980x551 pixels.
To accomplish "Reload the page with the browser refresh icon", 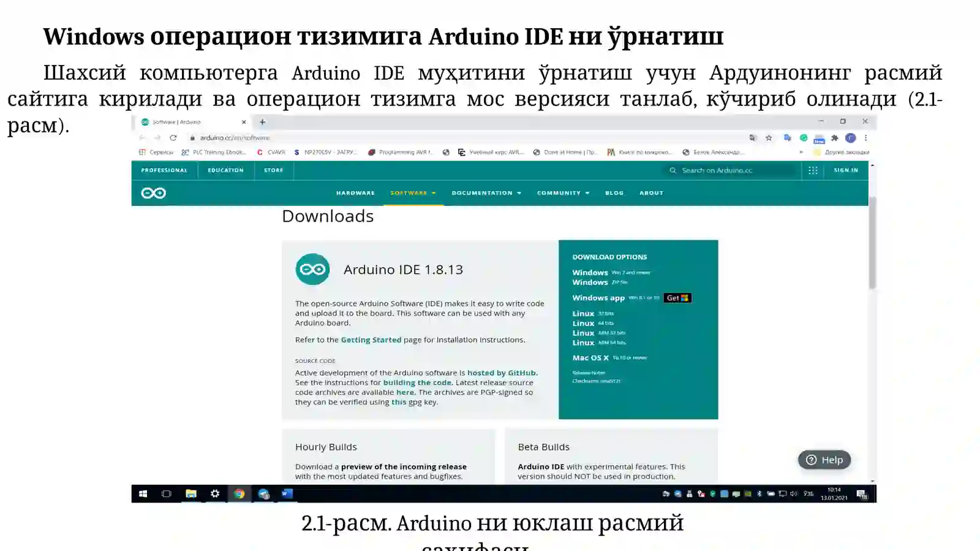I will pos(173,138).
